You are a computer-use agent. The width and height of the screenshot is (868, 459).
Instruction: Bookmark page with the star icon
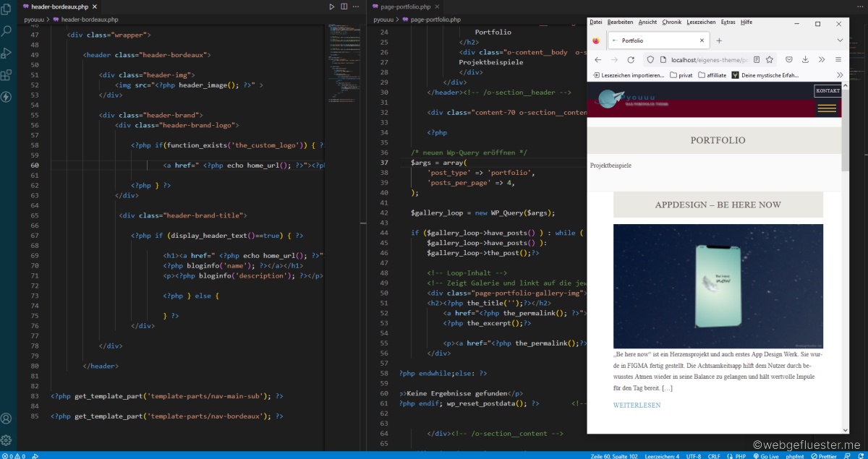pos(770,60)
